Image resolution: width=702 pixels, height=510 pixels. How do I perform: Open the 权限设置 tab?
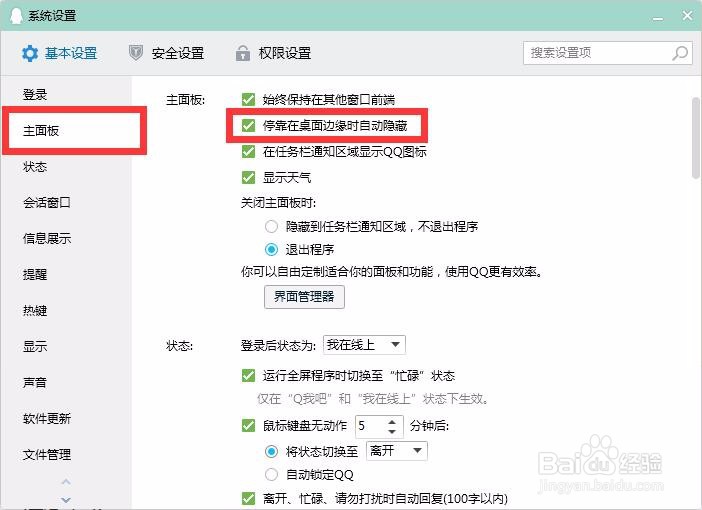[x=274, y=53]
